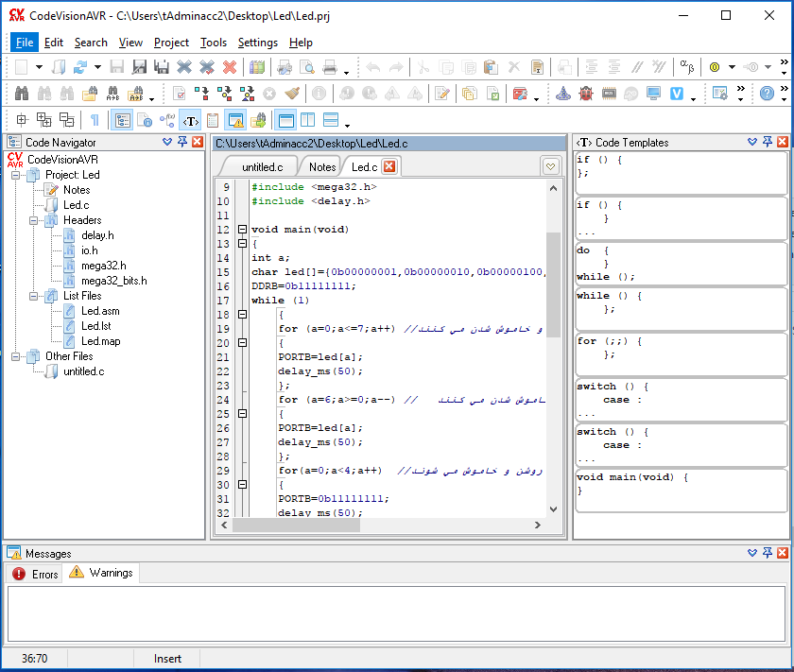Open the Tools menu
Viewport: 794px width, 672px height.
click(214, 43)
